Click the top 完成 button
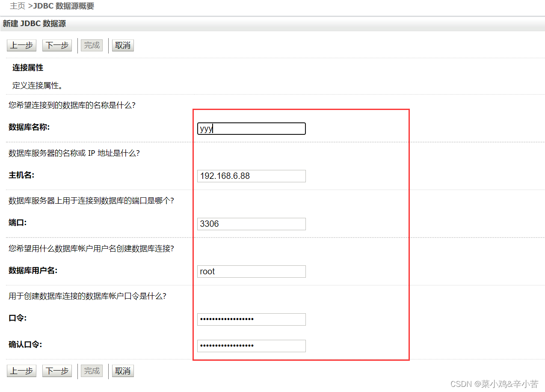Viewport: 545px width, 392px height. 92,45
